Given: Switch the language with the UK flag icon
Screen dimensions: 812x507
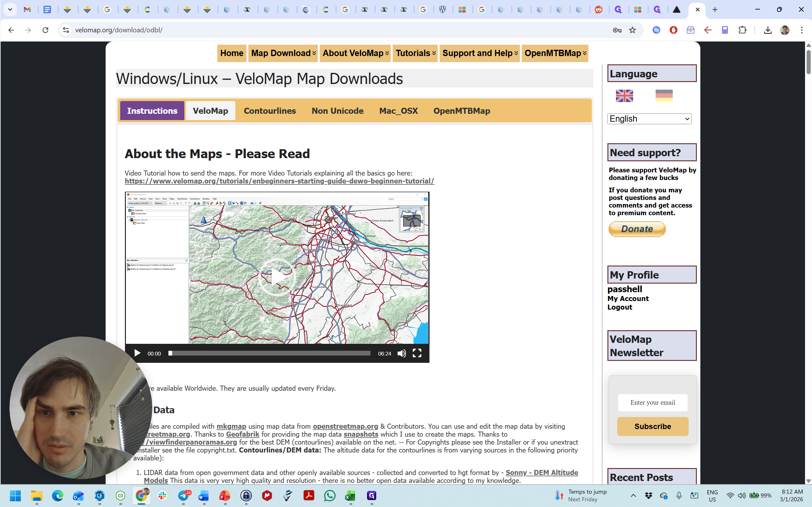Looking at the screenshot, I should (x=624, y=96).
